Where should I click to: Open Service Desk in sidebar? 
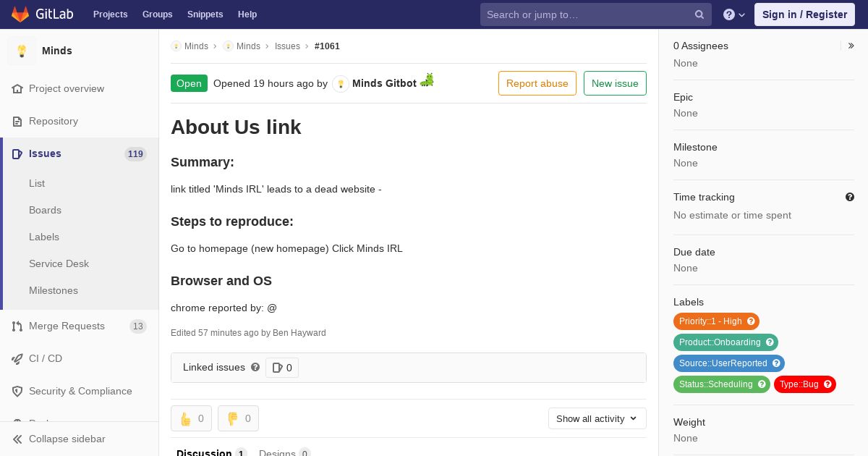click(59, 263)
